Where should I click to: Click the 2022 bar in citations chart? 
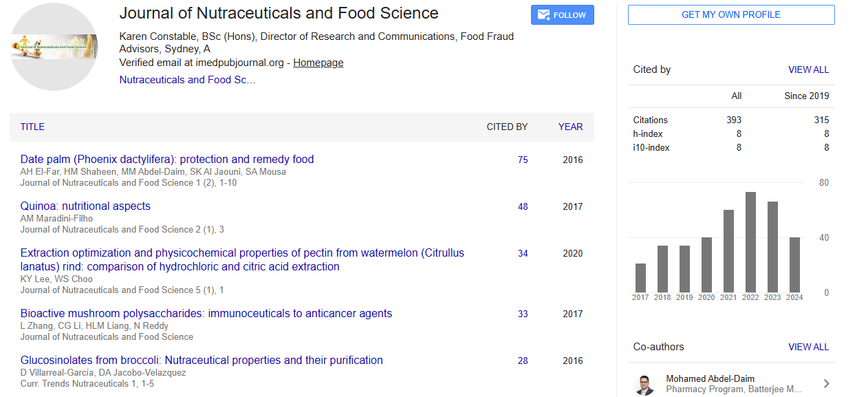(750, 242)
